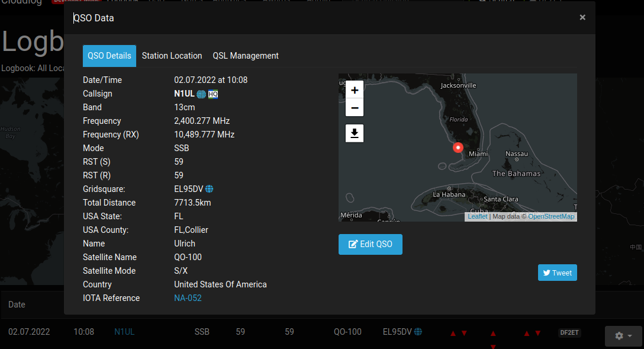Toggle the red up-arrow QSL sent indicator
This screenshot has height=349, width=644.
453,333
